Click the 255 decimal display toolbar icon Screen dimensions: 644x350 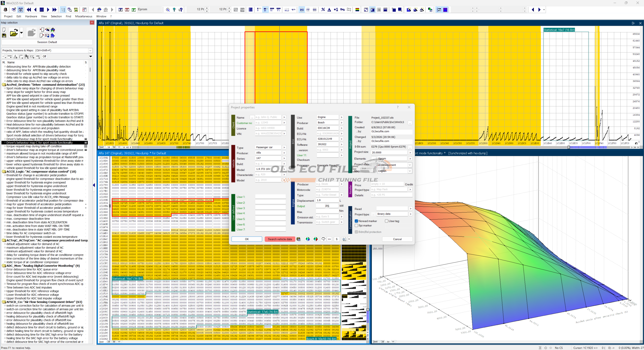[x=302, y=10]
